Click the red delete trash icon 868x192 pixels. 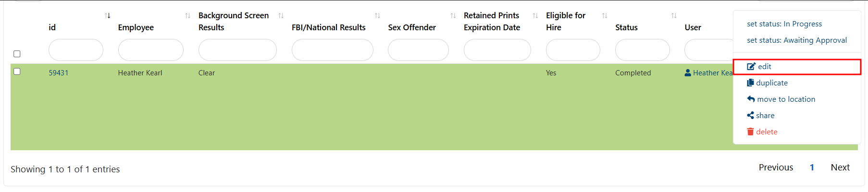click(x=750, y=132)
